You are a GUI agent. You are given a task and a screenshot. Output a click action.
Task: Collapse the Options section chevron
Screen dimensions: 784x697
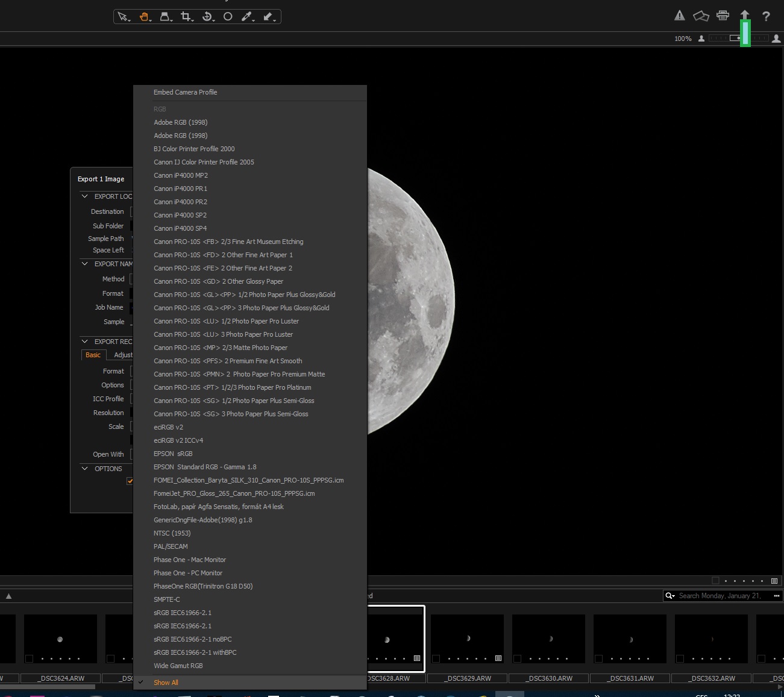tap(85, 469)
